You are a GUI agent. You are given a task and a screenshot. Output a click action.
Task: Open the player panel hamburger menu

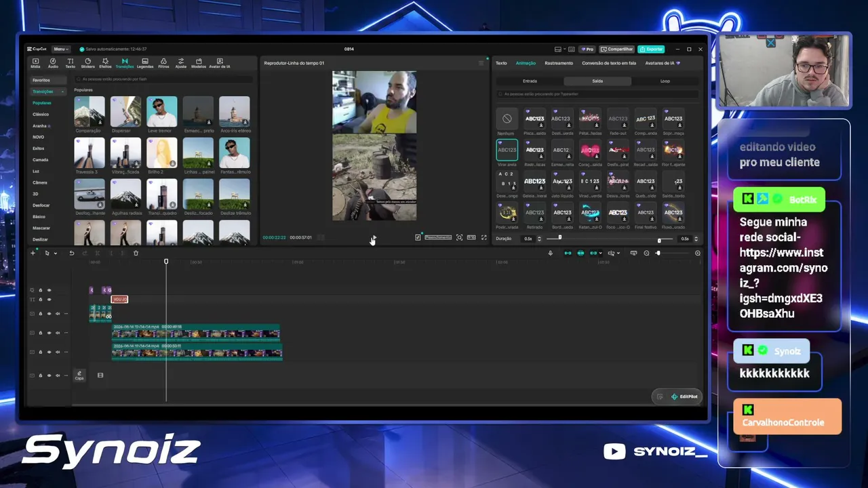(481, 63)
